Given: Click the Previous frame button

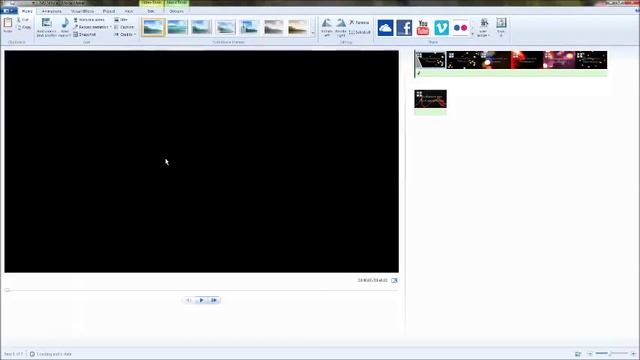Looking at the screenshot, I should pos(188,300).
